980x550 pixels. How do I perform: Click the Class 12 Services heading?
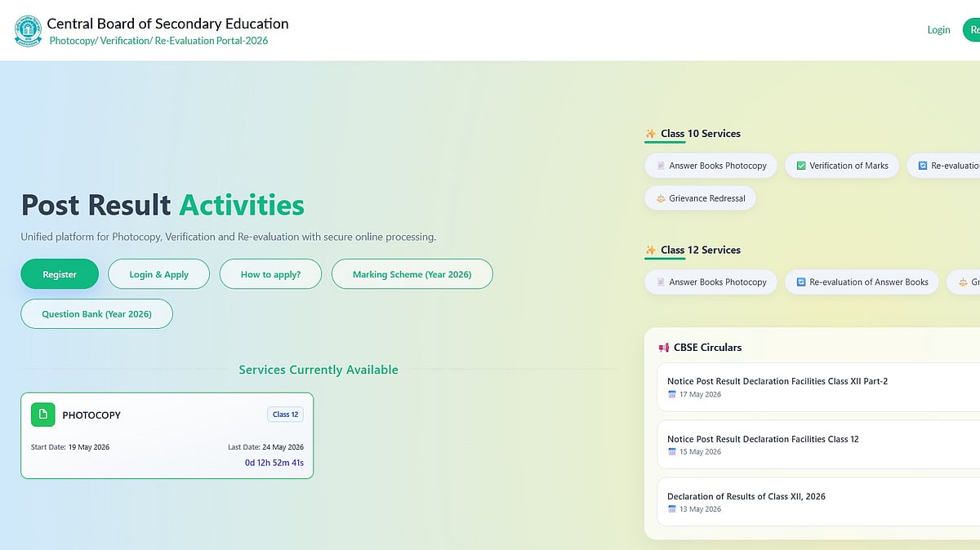(x=701, y=251)
